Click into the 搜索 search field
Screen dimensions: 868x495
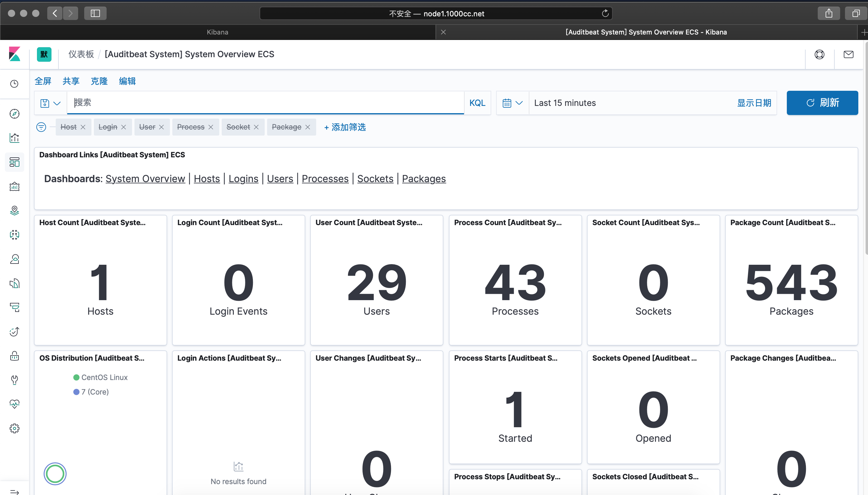point(265,103)
